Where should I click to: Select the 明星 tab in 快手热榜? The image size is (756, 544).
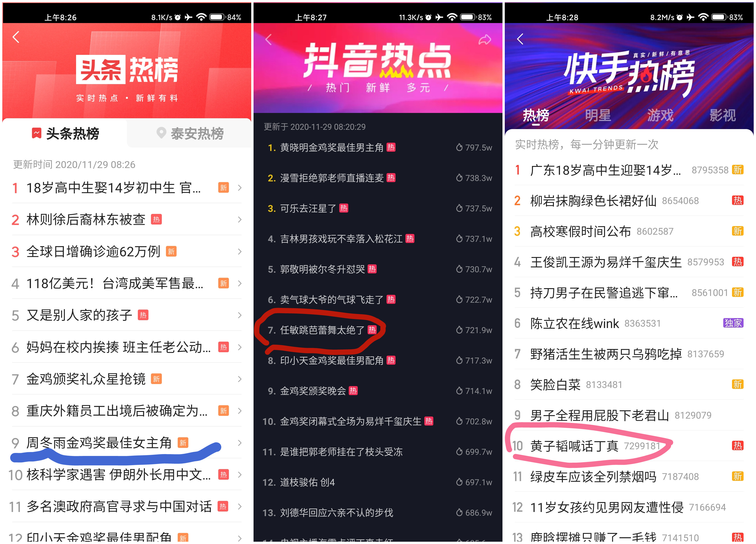[x=598, y=115]
